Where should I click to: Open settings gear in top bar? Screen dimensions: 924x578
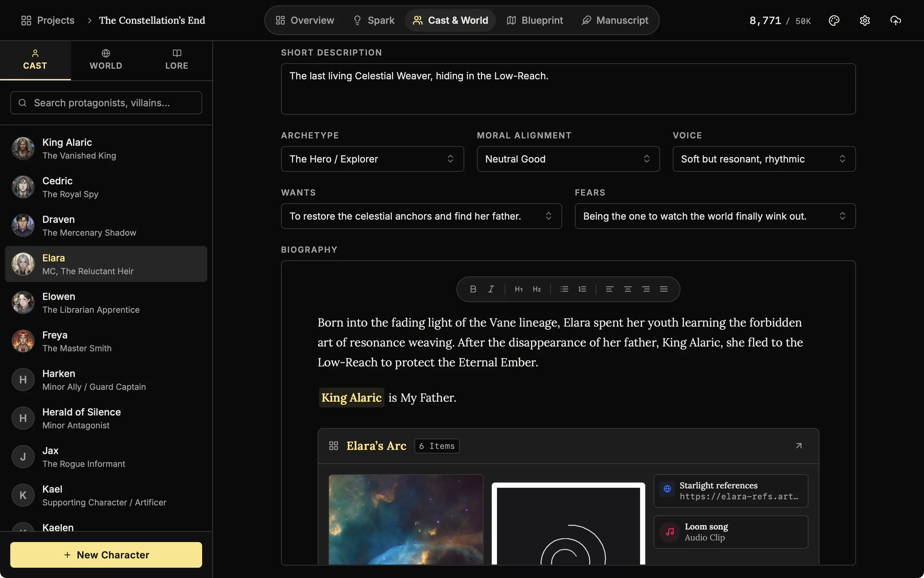(865, 20)
